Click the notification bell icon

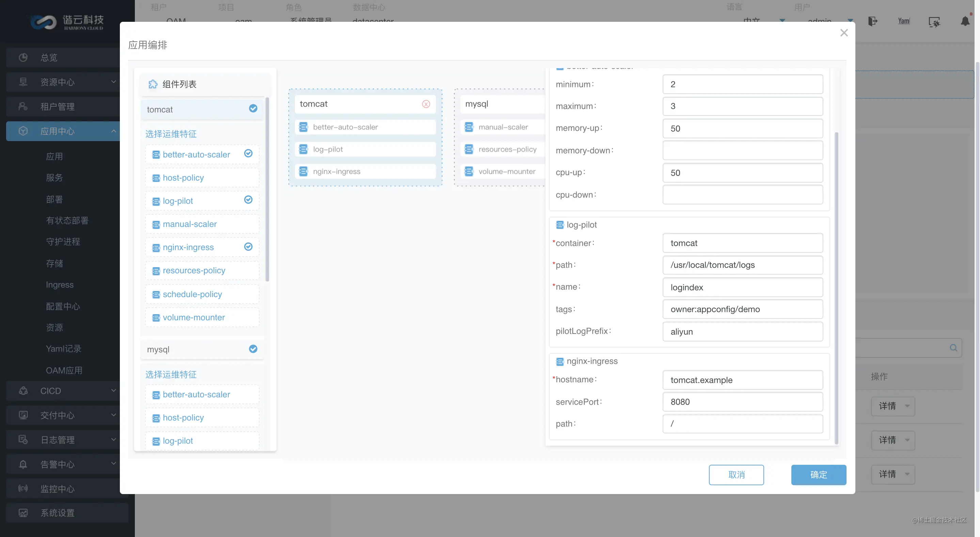(x=965, y=21)
